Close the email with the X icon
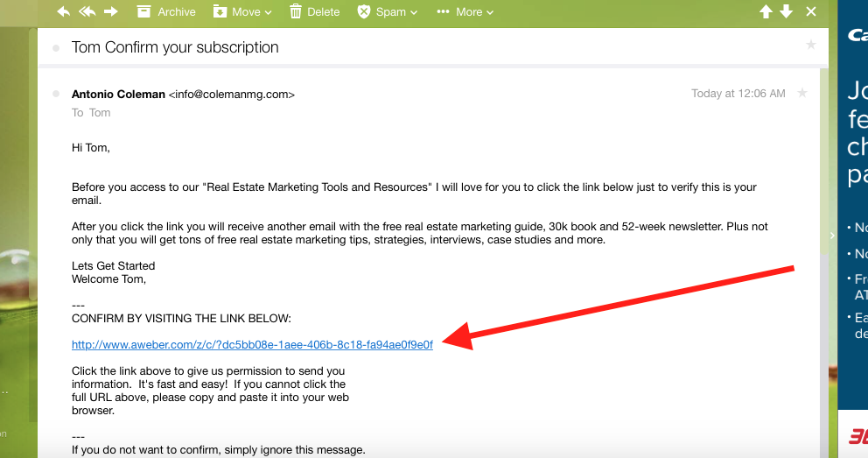The width and height of the screenshot is (868, 458). click(x=811, y=11)
